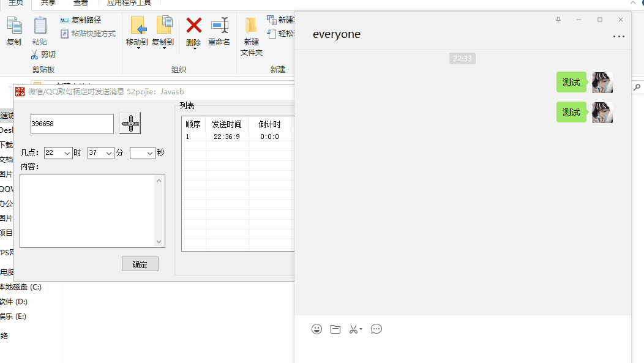This screenshot has width=644, height=363.
Task: Switch to the 查看 ribbon tab
Action: point(80,3)
